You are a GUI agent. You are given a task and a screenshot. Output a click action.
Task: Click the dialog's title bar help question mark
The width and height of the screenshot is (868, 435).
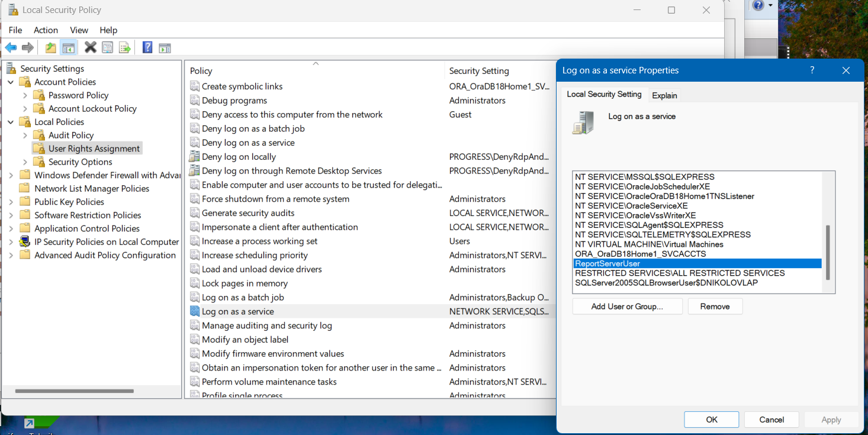pos(812,70)
